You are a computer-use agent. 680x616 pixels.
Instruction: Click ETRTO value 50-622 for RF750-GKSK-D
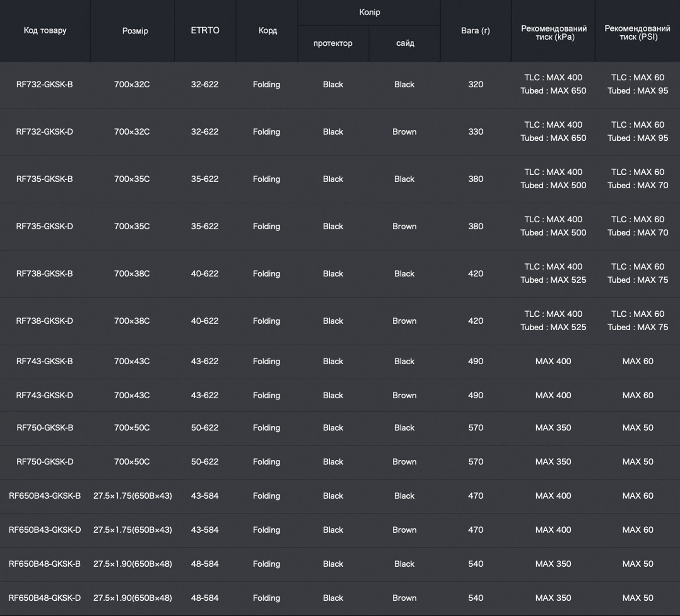tap(205, 462)
